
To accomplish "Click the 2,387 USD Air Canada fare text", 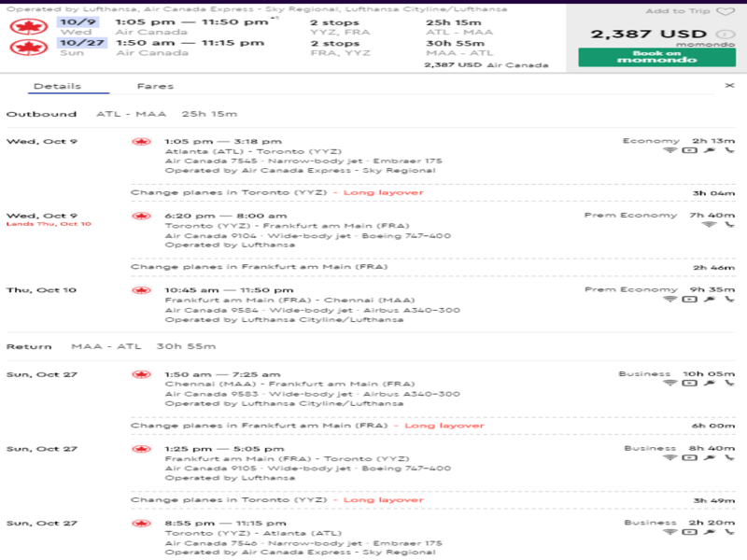I will pyautogui.click(x=486, y=64).
